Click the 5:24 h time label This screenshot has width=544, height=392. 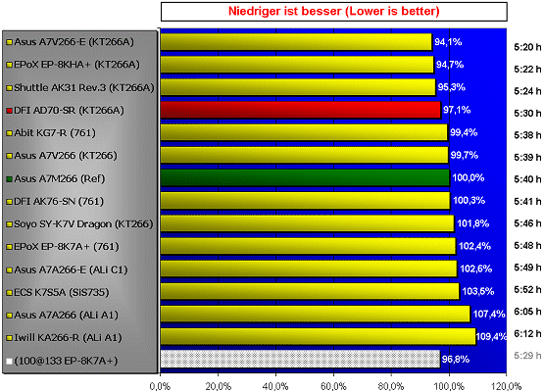[527, 91]
